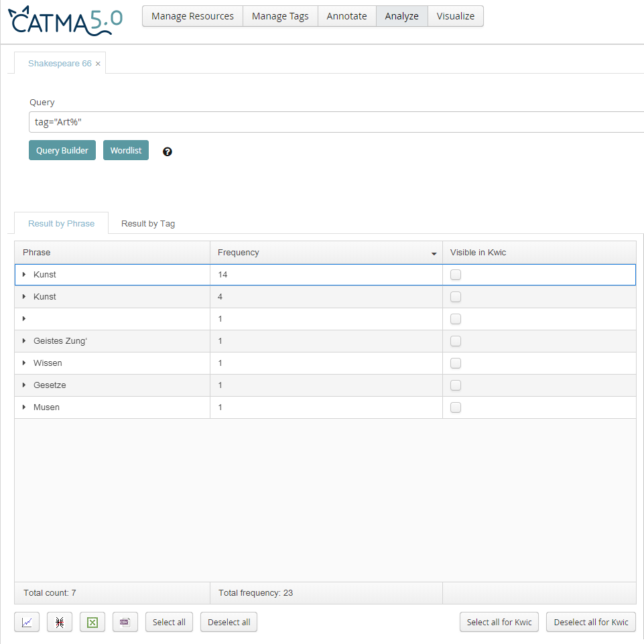Tick the Kwic checkbox for Musen

[456, 407]
